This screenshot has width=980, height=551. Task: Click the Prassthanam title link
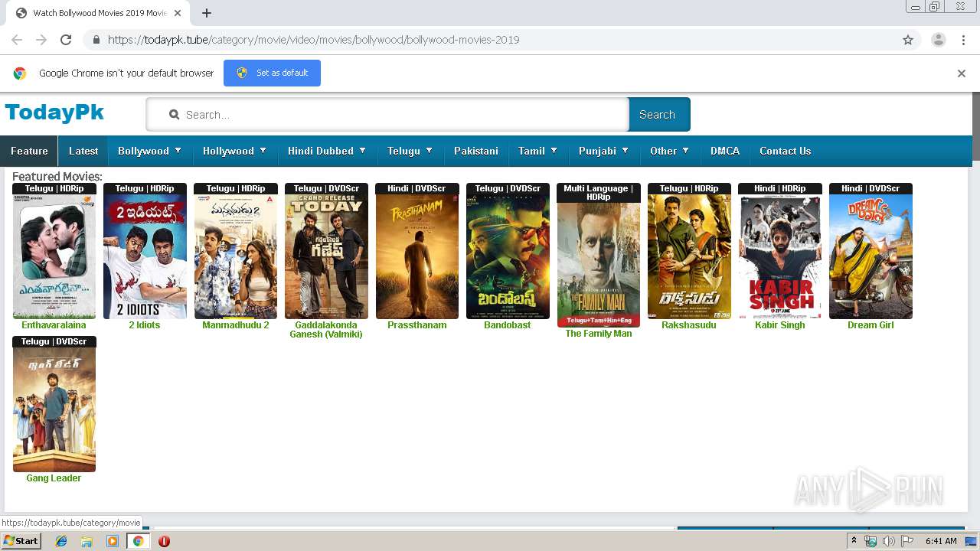pos(417,325)
